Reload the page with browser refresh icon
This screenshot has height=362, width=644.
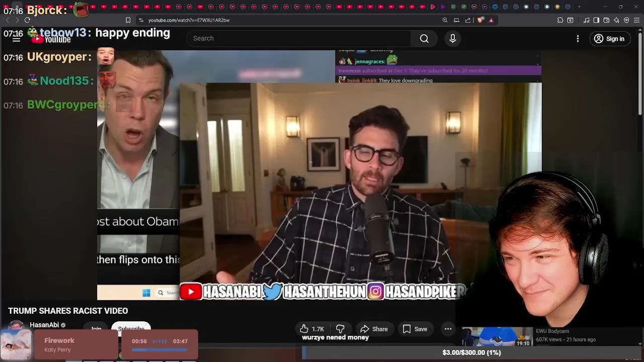(x=27, y=20)
